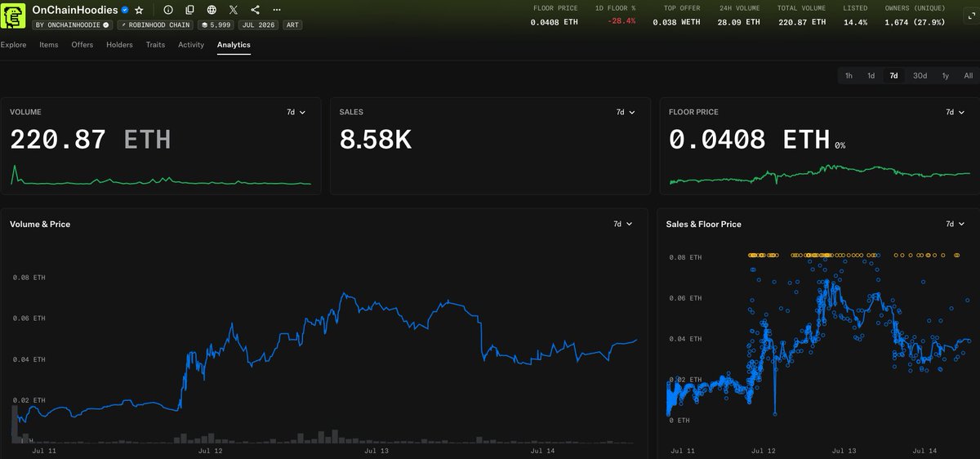980x459 pixels.
Task: Favorite the collection with the star icon
Action: tap(139, 10)
